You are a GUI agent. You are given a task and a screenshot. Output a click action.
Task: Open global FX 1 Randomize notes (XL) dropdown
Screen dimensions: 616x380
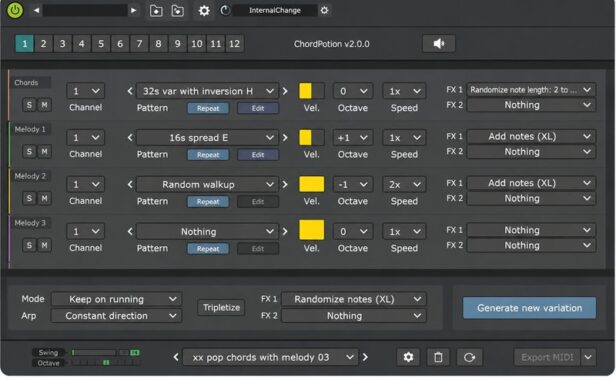click(x=354, y=299)
